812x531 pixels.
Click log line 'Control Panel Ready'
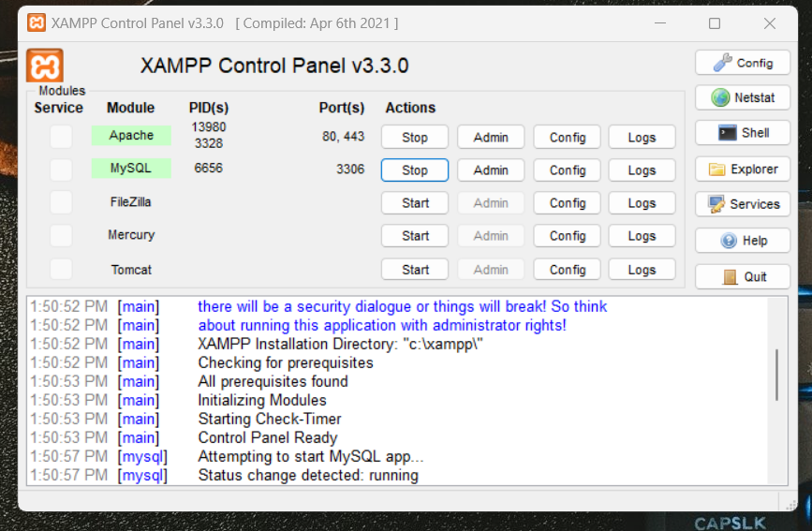268,437
